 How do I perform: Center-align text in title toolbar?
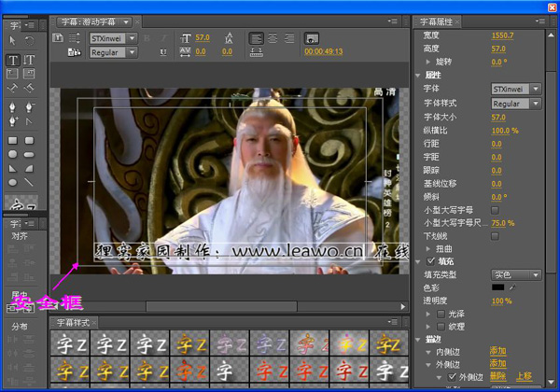pyautogui.click(x=273, y=38)
